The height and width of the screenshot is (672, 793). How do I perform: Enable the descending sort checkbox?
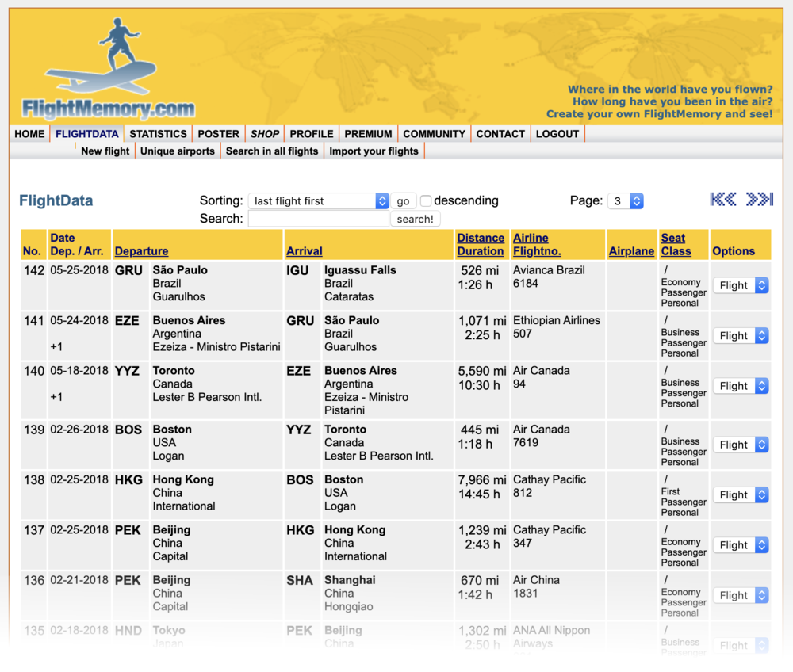426,201
